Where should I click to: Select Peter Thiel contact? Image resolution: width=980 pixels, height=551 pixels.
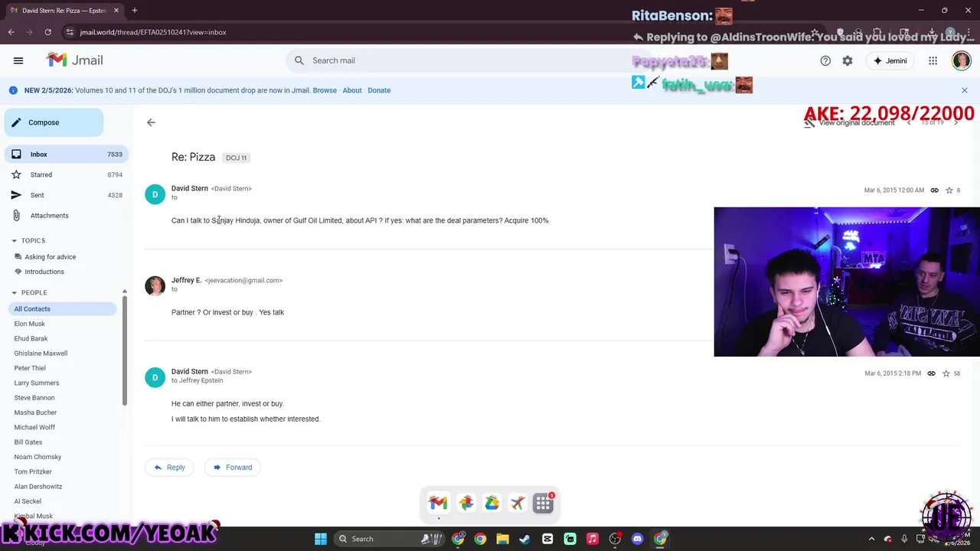click(x=30, y=368)
